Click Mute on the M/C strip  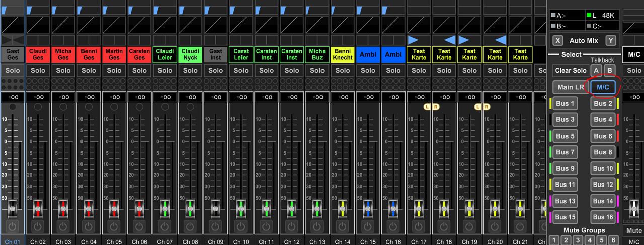click(634, 230)
